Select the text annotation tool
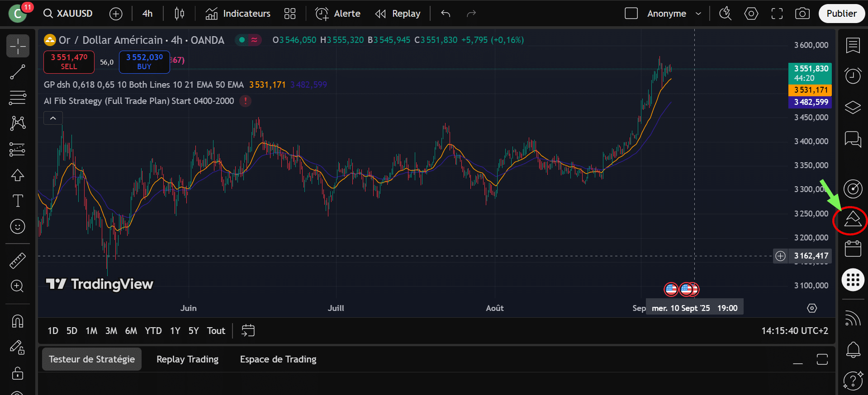Screen dimensions: 868x395 (x=18, y=201)
